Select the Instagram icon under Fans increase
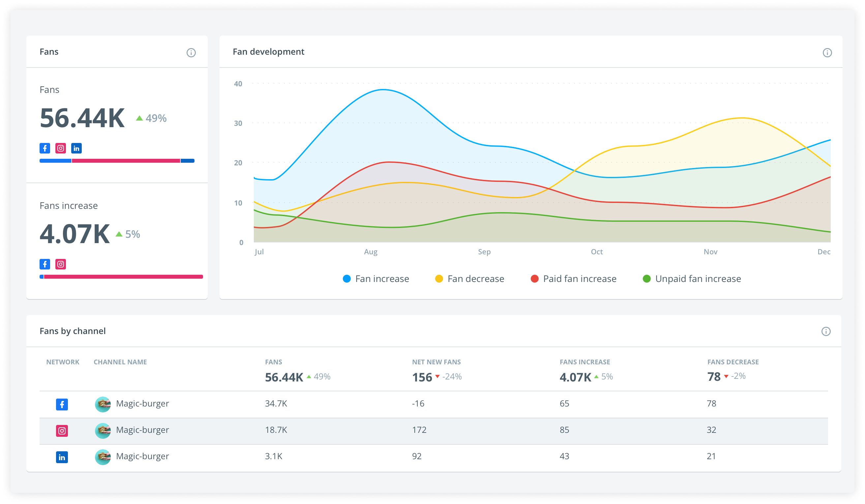865x504 pixels. click(x=60, y=264)
